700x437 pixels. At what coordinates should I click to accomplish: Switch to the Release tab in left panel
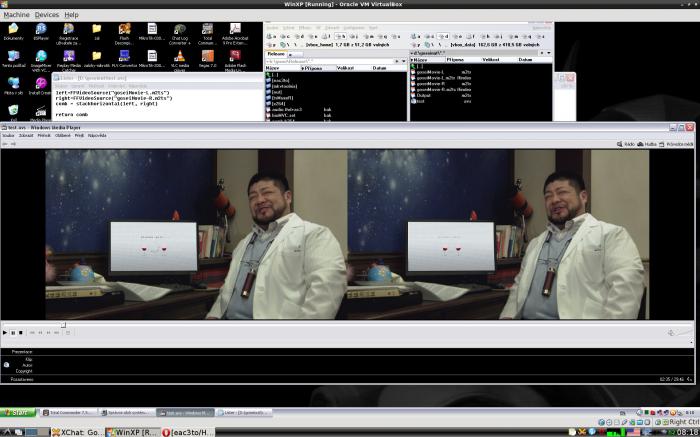point(275,54)
